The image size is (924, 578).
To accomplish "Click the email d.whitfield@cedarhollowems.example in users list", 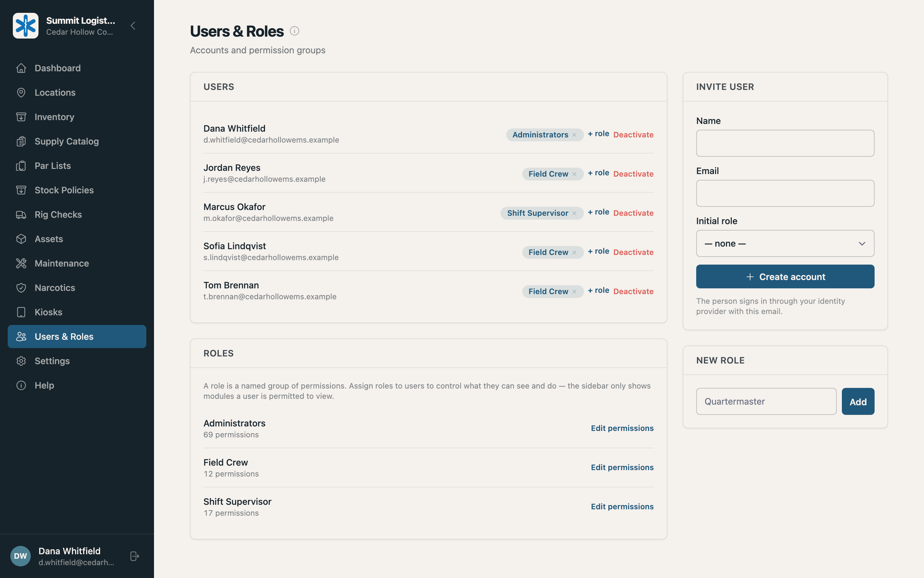I will (271, 140).
